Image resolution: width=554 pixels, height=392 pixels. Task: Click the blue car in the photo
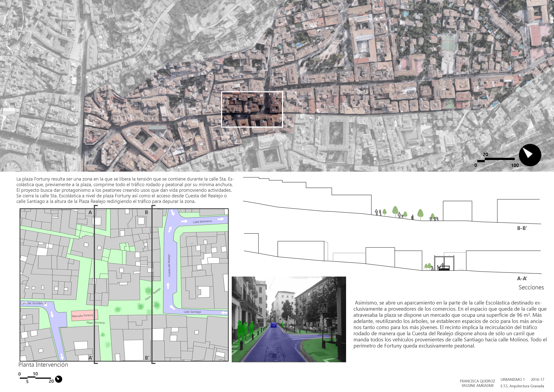pyautogui.click(x=273, y=325)
